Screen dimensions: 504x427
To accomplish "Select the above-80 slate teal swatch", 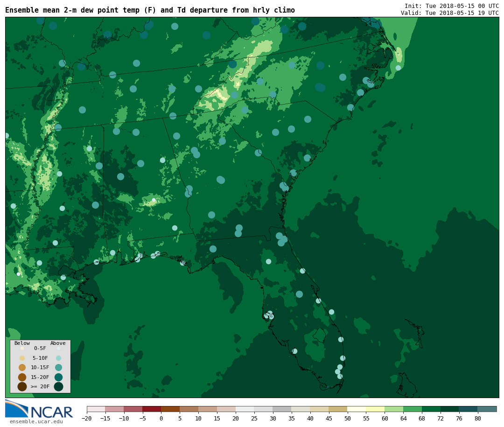I will point(487,409).
